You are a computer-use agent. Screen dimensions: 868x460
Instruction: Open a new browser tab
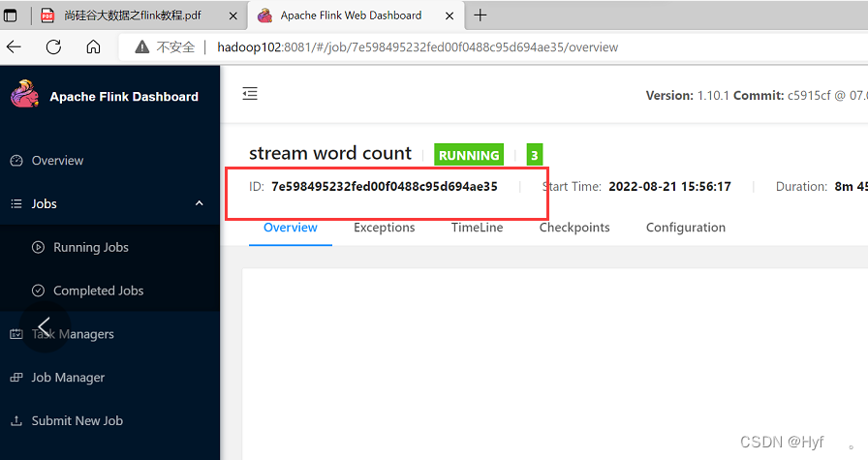480,15
